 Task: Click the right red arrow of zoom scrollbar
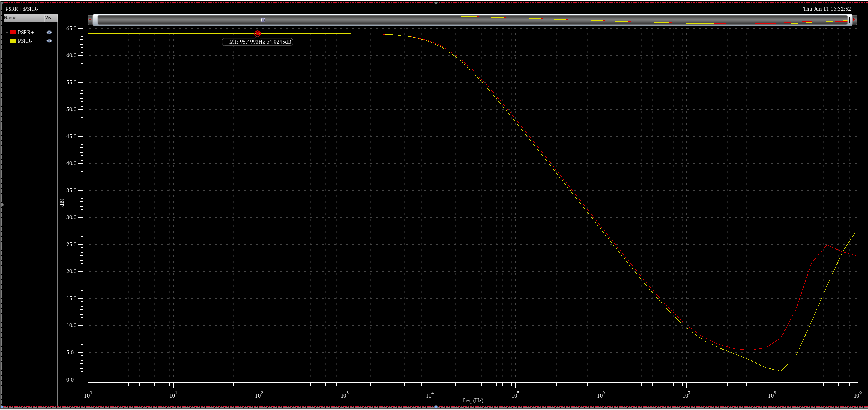[x=854, y=20]
